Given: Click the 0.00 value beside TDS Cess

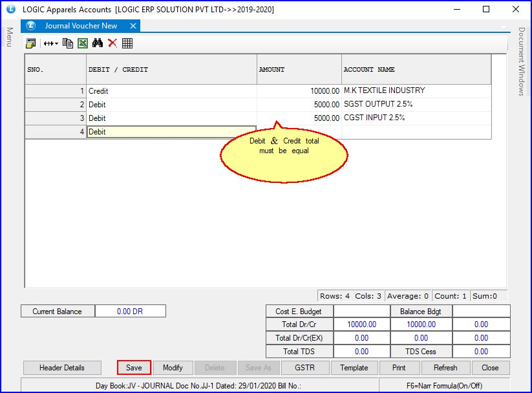Looking at the screenshot, I should click(482, 352).
